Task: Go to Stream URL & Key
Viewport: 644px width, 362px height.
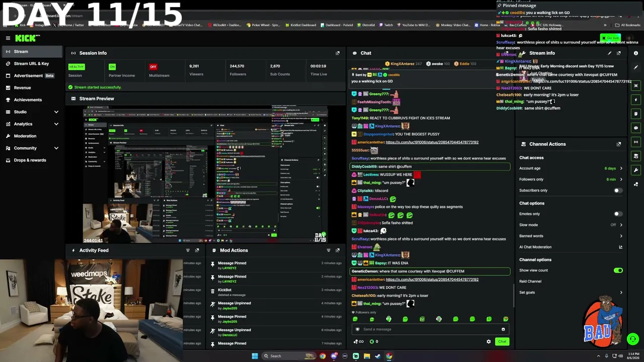Action: point(32,63)
